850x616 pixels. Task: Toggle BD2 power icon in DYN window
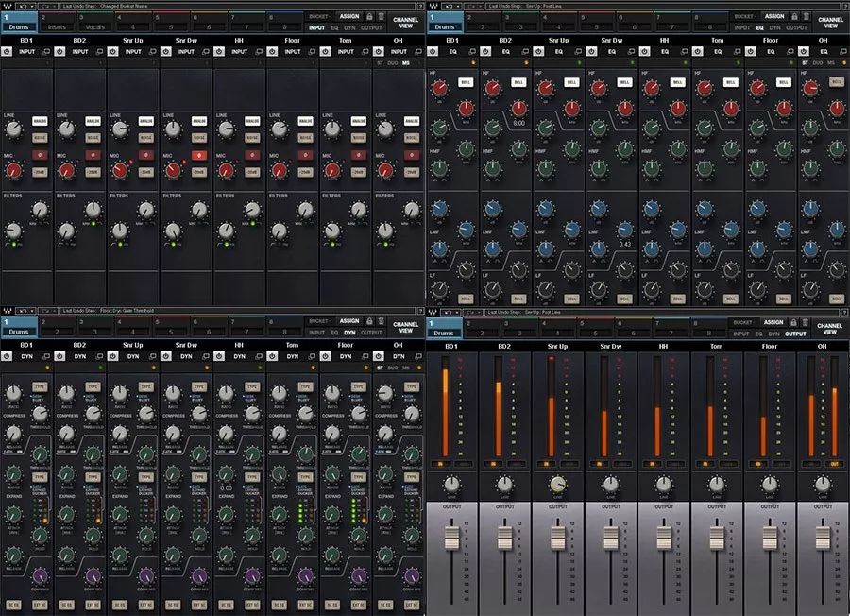click(x=59, y=356)
